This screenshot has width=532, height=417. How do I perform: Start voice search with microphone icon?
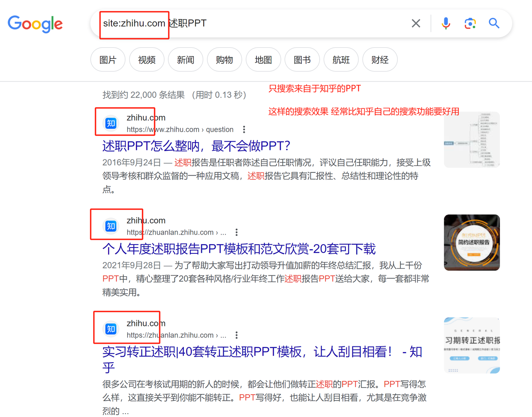point(446,23)
